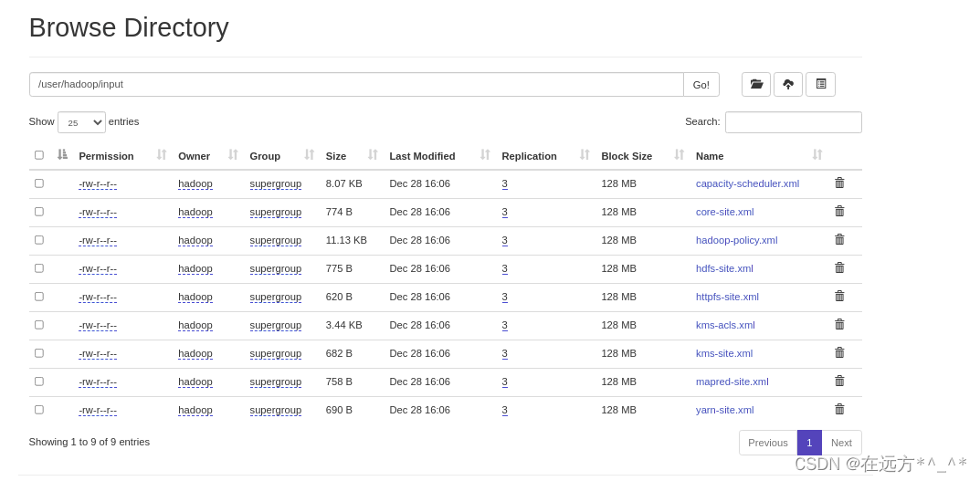
Task: Open the entries per page dropdown
Action: (x=81, y=122)
